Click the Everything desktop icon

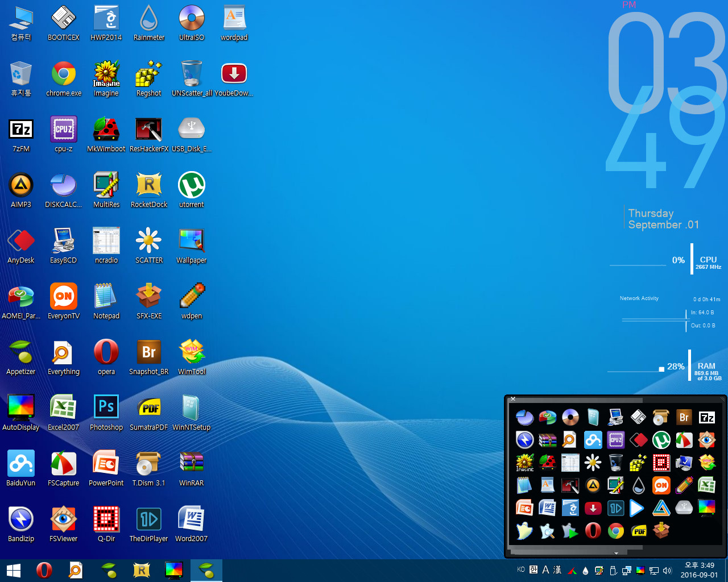click(x=64, y=358)
